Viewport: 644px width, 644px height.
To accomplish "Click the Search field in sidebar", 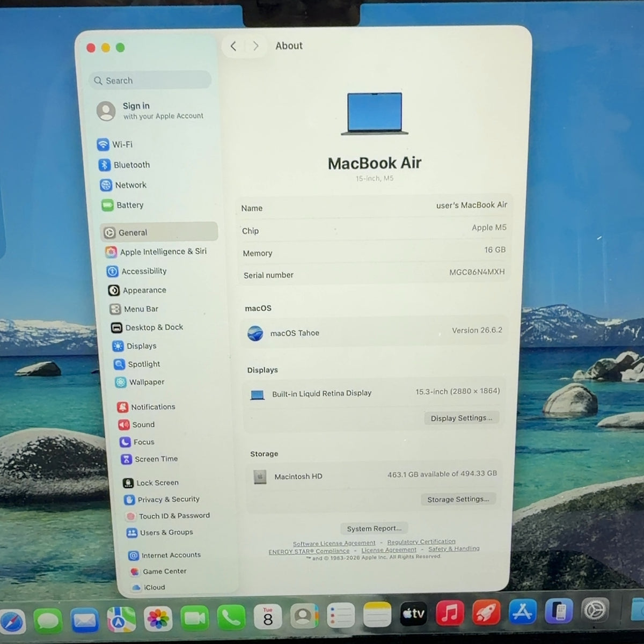I will click(x=150, y=80).
